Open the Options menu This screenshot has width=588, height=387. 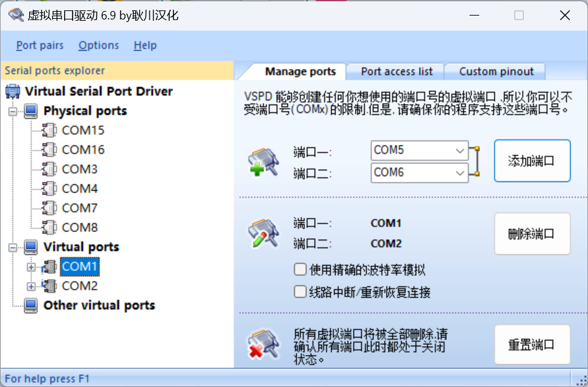98,45
